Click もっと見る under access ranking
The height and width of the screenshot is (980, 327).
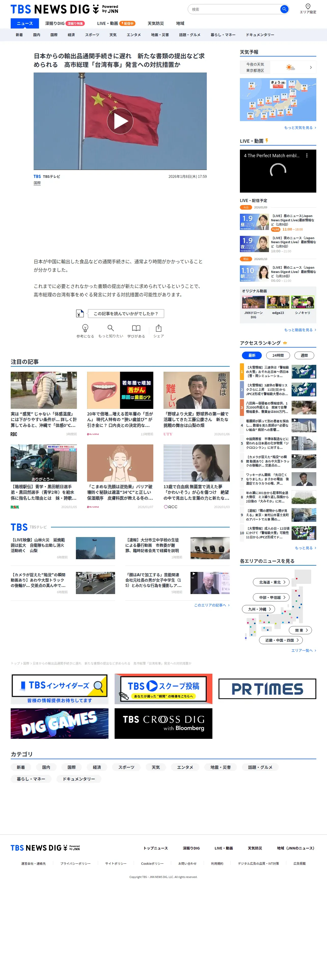(x=305, y=548)
